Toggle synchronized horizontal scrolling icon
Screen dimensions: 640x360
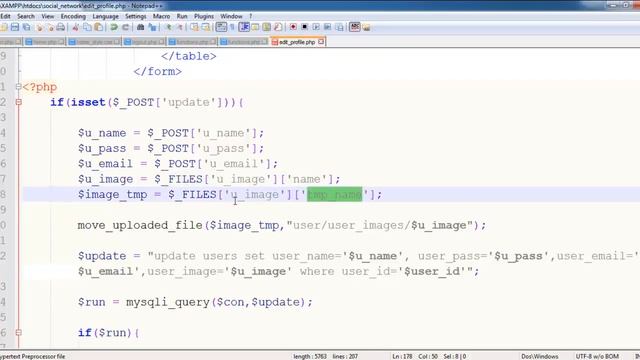click(206, 27)
